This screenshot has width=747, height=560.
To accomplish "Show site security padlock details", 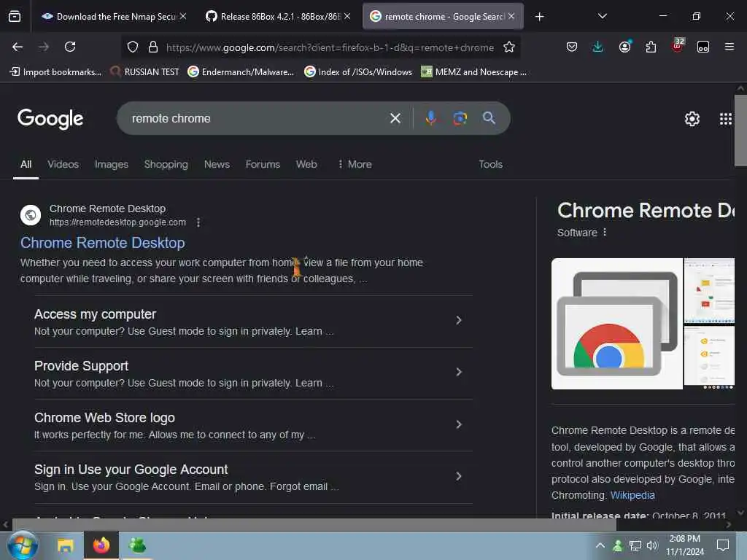I will (x=153, y=47).
